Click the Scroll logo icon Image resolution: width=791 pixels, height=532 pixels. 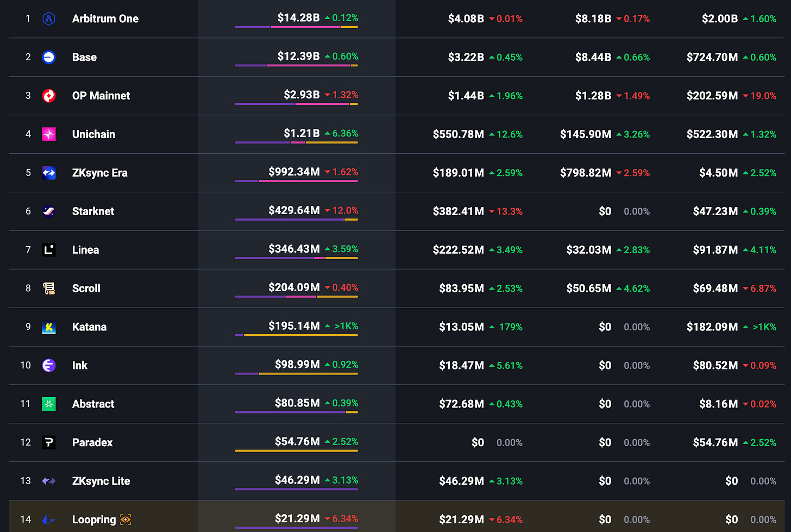[x=49, y=289]
